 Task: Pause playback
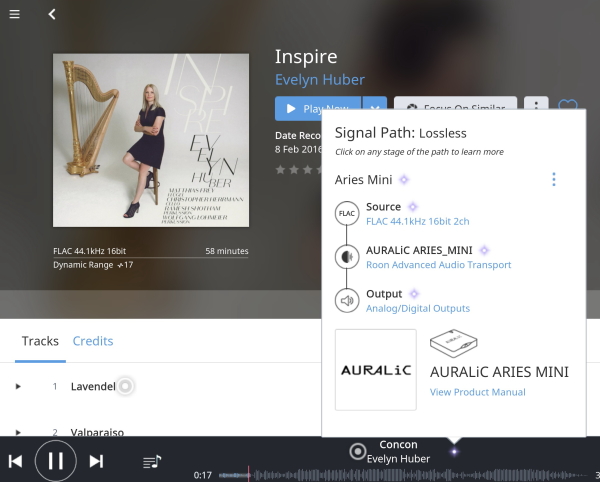point(56,461)
